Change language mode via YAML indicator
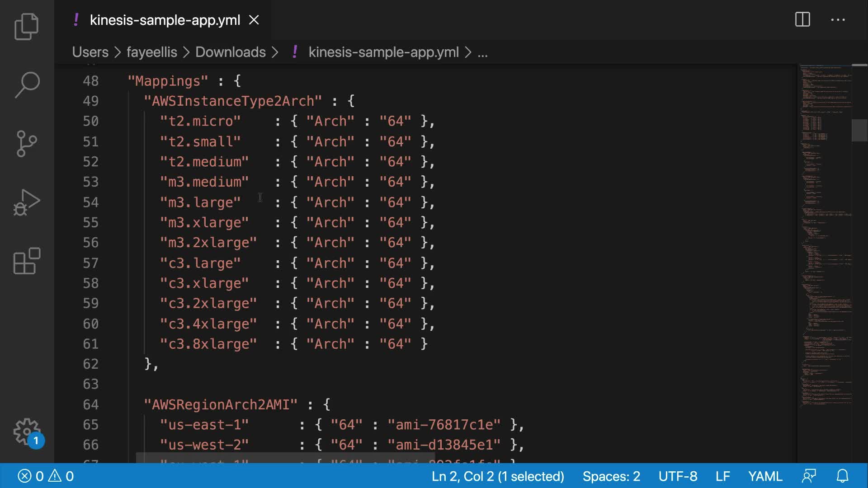Screen dimensions: 868x488 click(x=765, y=476)
